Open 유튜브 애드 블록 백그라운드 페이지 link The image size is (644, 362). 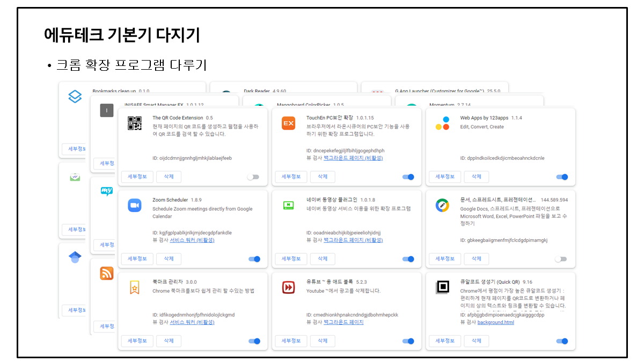[343, 322]
